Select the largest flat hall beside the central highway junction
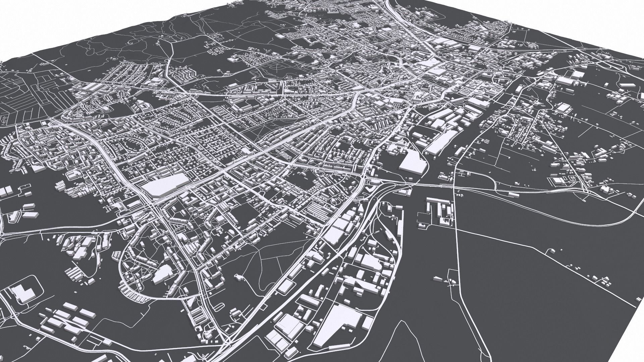The image size is (644, 362). (165, 185)
